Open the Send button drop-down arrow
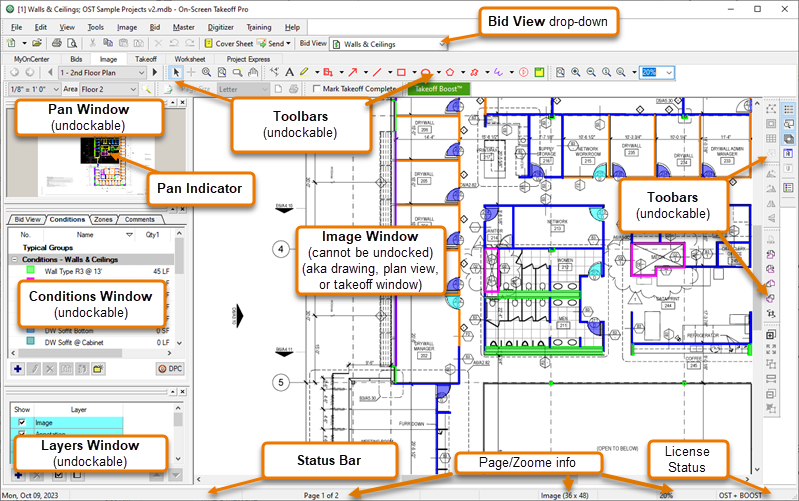The width and height of the screenshot is (799, 501). click(x=288, y=43)
